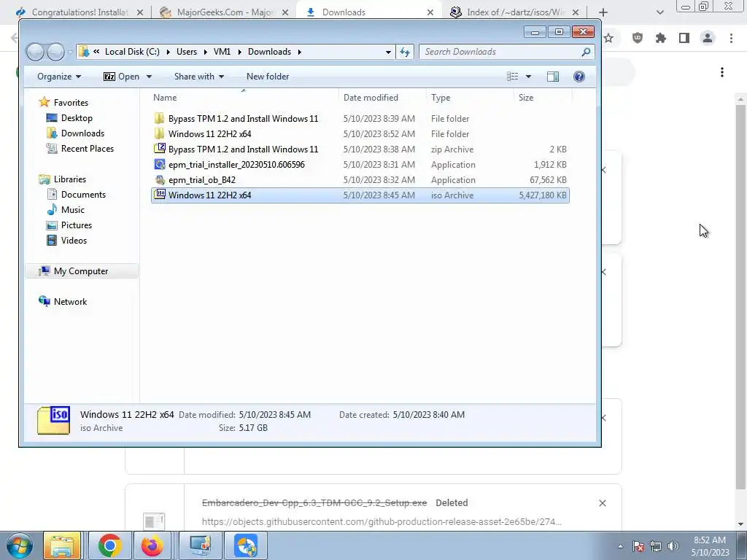
Task: Switch to the Congratulations! Installat tab
Action: (80, 12)
